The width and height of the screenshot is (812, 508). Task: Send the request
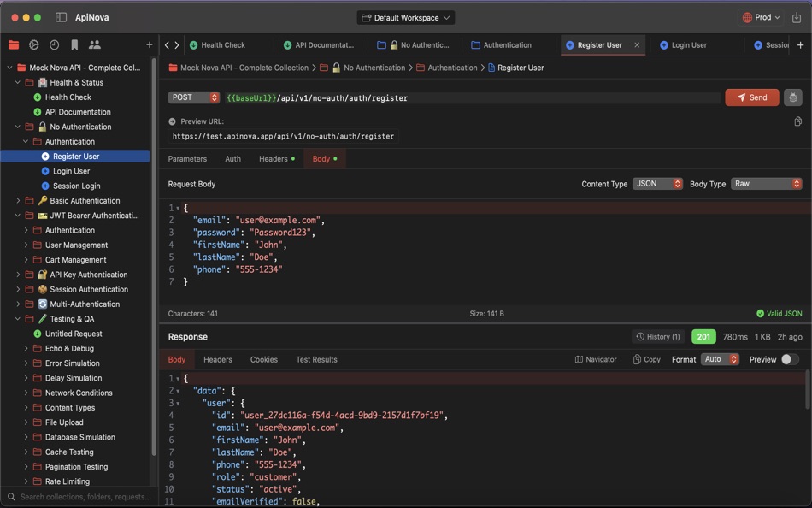(751, 97)
